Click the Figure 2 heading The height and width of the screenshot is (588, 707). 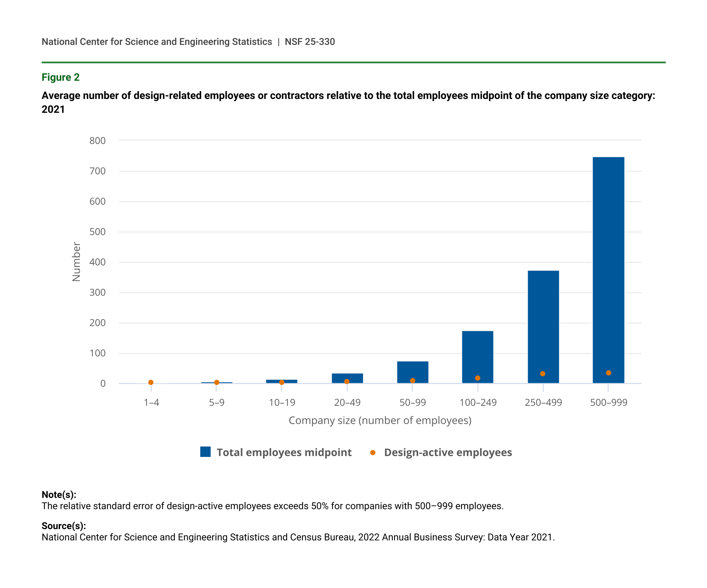click(61, 77)
